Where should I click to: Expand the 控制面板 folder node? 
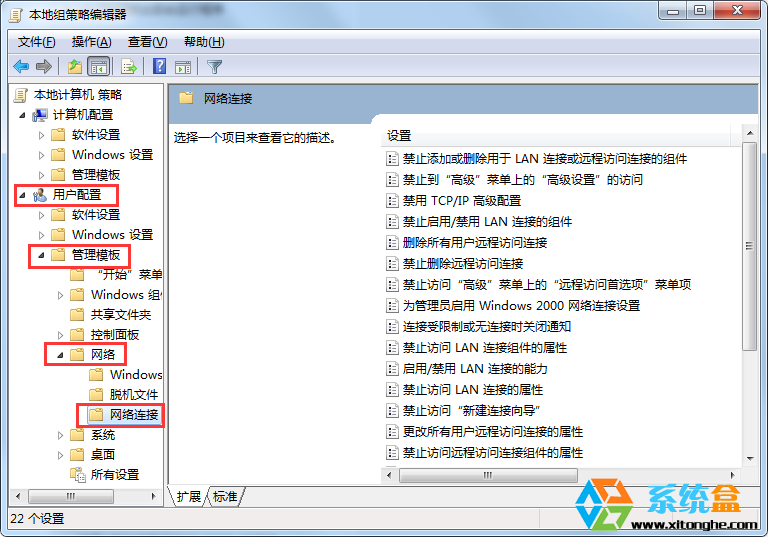61,335
